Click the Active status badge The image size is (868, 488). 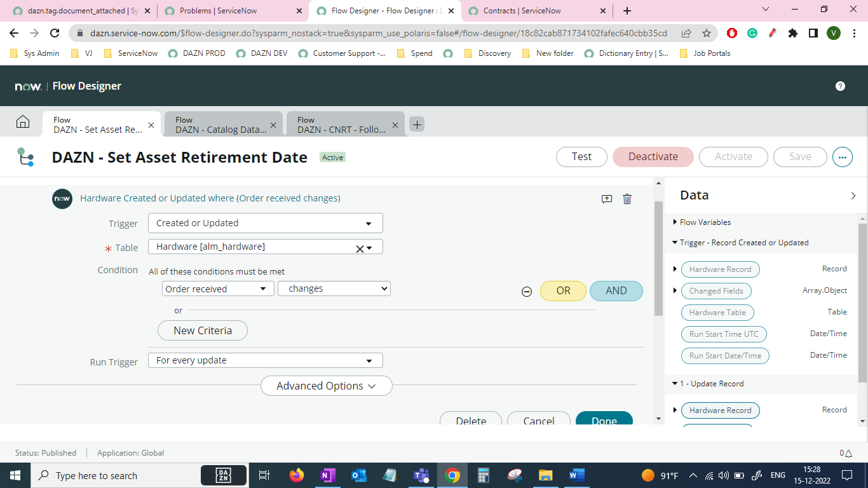point(332,158)
